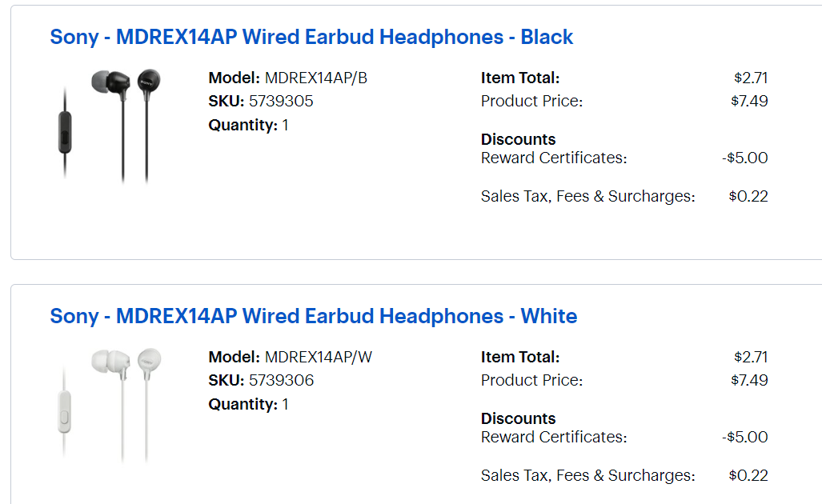Image resolution: width=822 pixels, height=504 pixels.
Task: Open the Sony MDREX14AP White headphones link
Action: coord(314,317)
